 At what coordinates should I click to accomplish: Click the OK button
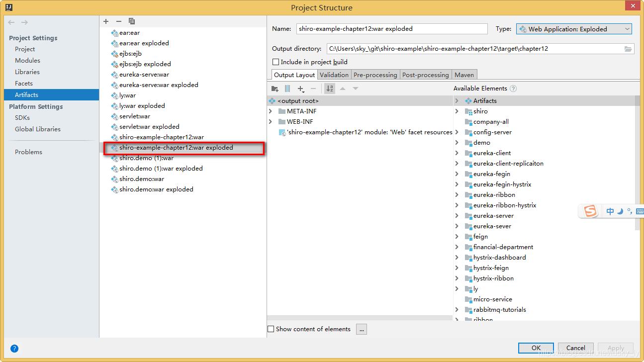pyautogui.click(x=536, y=348)
